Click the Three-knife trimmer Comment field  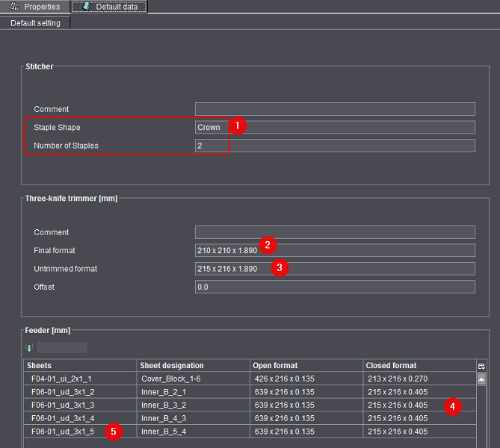[334, 232]
